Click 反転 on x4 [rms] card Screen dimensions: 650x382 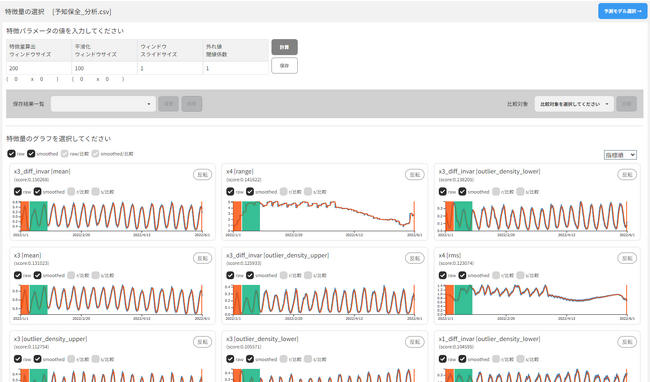pos(627,258)
